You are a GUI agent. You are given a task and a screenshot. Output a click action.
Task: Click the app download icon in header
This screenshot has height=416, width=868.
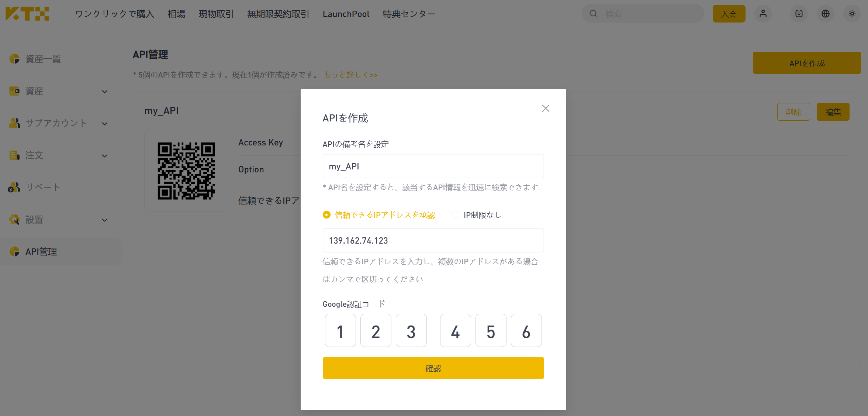[799, 14]
